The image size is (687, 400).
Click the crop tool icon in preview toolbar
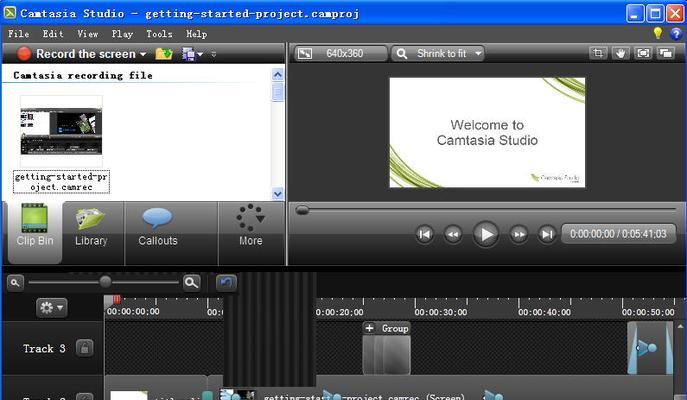[x=598, y=53]
